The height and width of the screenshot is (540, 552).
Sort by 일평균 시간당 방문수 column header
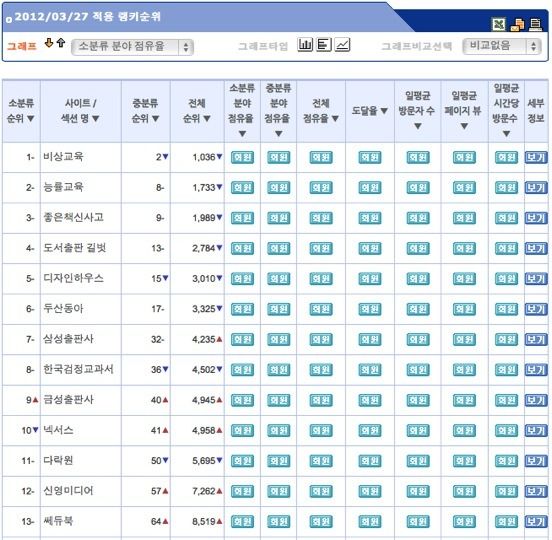506,111
